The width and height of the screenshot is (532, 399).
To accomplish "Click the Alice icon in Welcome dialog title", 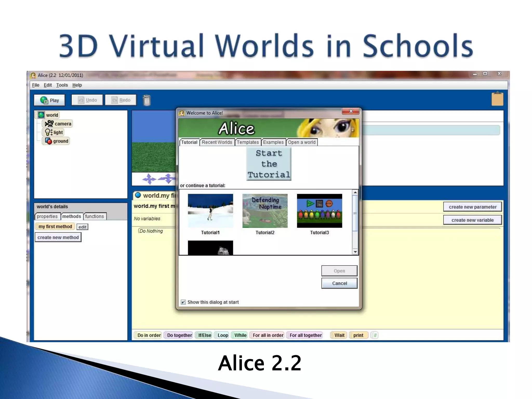I will pyautogui.click(x=182, y=113).
